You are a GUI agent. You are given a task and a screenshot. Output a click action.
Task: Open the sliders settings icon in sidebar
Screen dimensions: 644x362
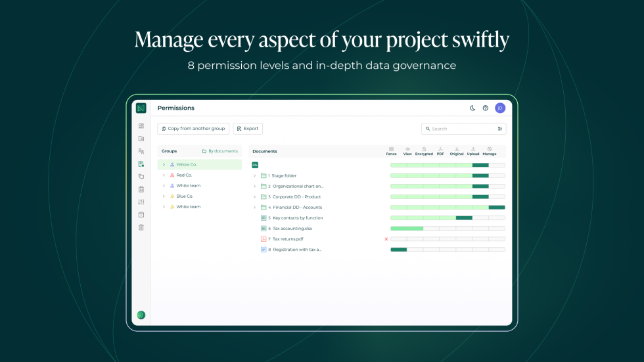pyautogui.click(x=141, y=202)
